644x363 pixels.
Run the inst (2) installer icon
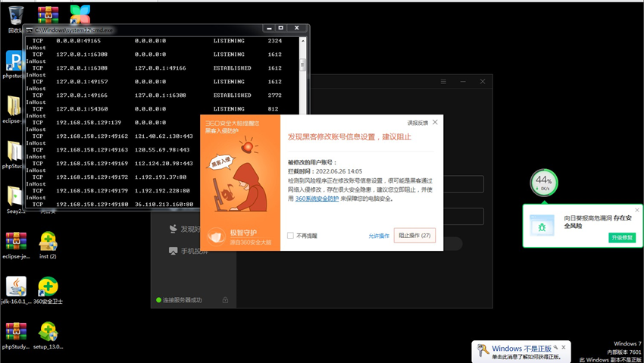48,242
